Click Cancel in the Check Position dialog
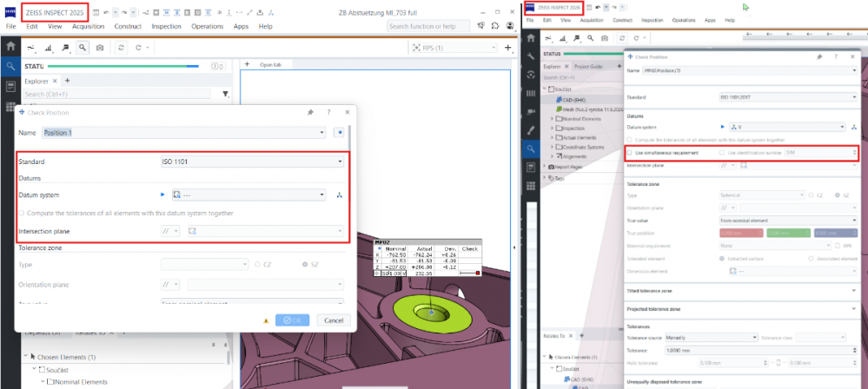868x389 pixels. tap(334, 320)
